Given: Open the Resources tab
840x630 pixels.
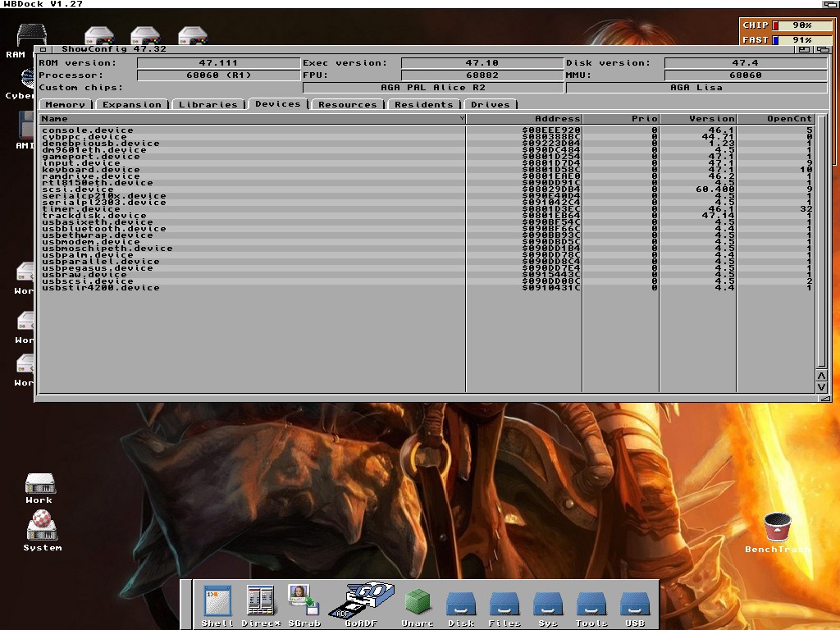Looking at the screenshot, I should 348,104.
